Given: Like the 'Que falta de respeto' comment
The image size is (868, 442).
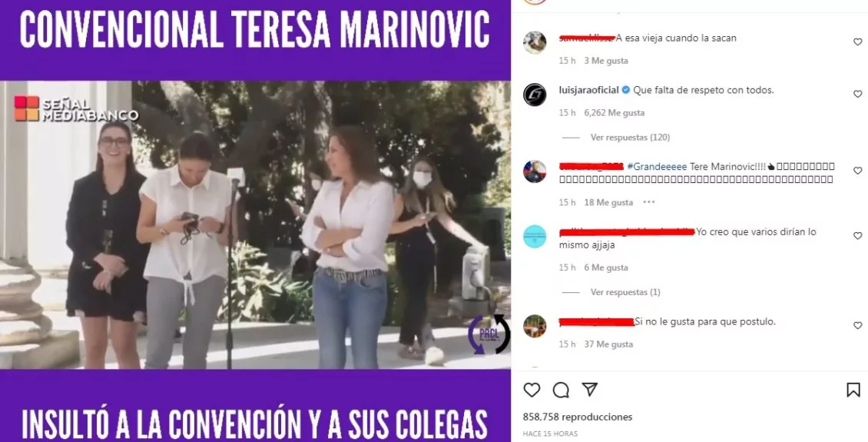Looking at the screenshot, I should [x=857, y=94].
